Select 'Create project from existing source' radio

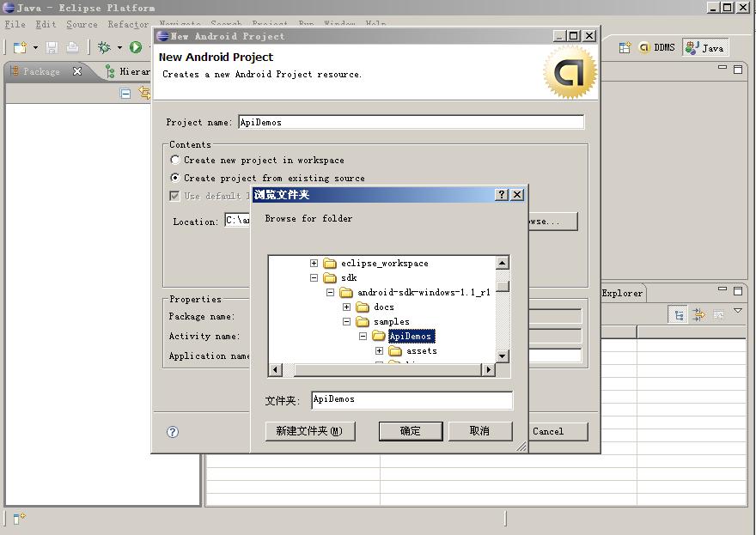pyautogui.click(x=175, y=178)
